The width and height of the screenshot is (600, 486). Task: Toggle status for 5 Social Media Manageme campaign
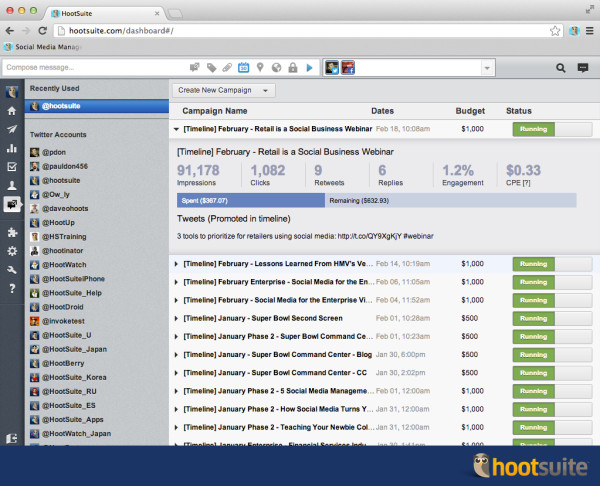(552, 391)
